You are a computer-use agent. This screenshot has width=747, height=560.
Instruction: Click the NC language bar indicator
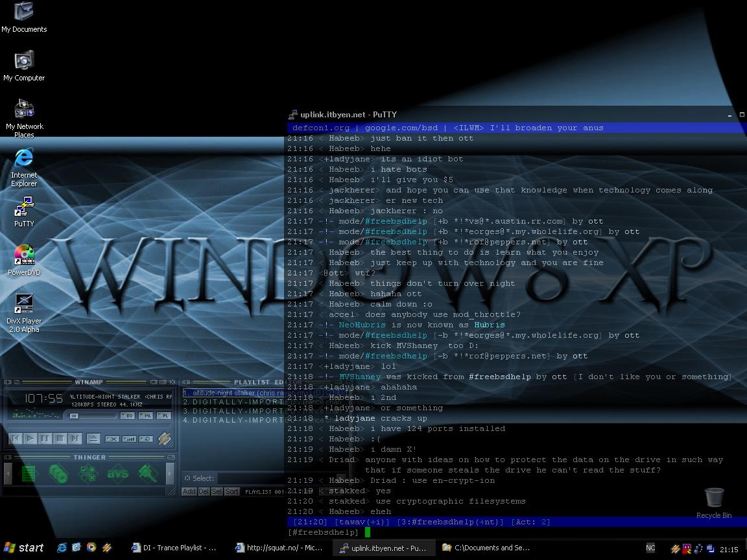650,548
